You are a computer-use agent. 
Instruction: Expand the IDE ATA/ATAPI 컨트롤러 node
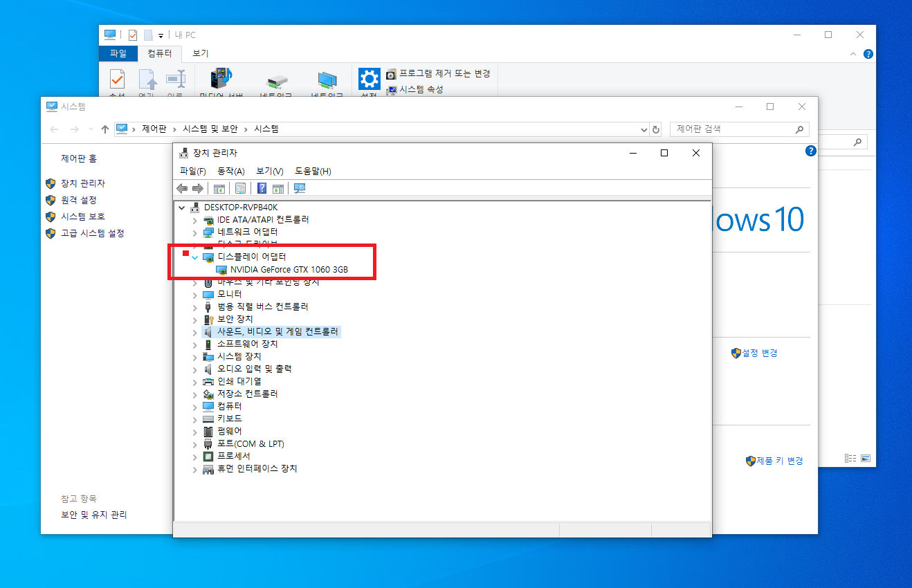click(194, 219)
